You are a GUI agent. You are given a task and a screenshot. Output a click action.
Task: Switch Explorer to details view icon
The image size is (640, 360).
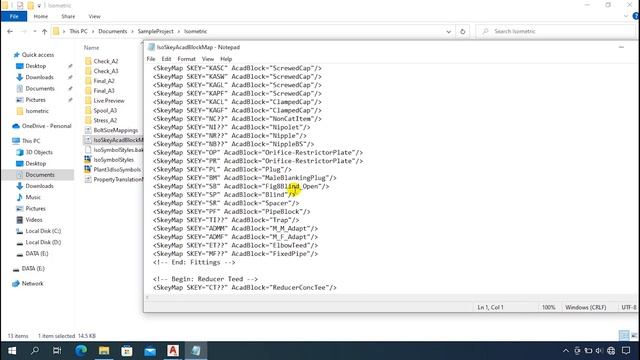point(624,336)
